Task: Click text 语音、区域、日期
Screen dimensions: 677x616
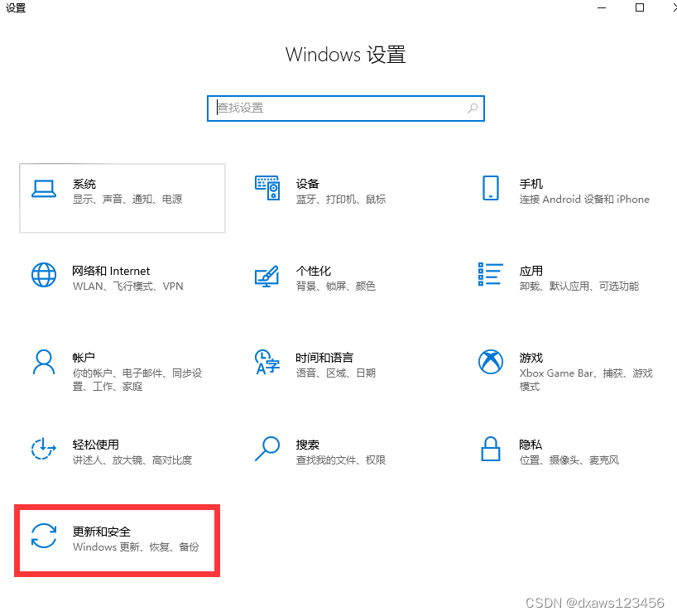Action: coord(335,373)
